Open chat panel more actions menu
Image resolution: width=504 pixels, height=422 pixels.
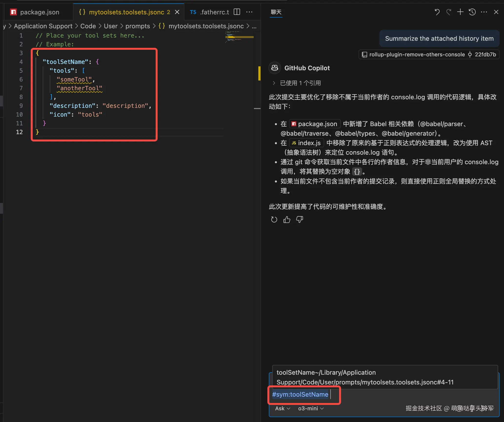click(484, 12)
